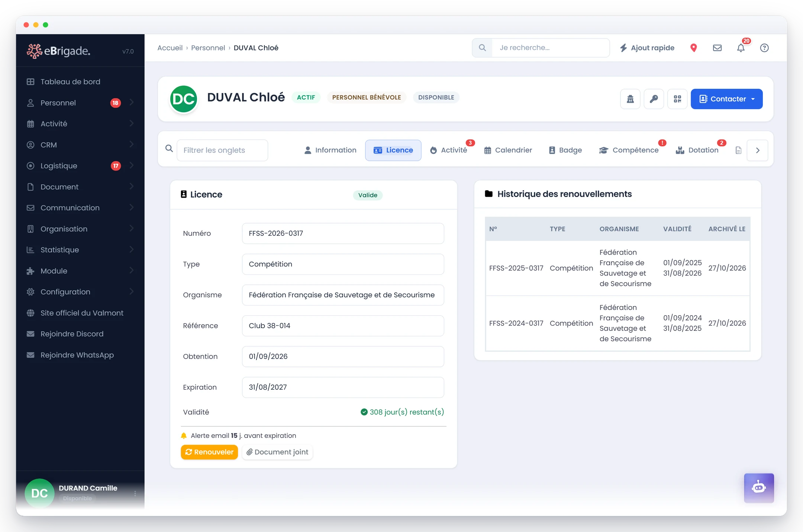The image size is (803, 532).
Task: Open the QR code icon button
Action: [677, 99]
